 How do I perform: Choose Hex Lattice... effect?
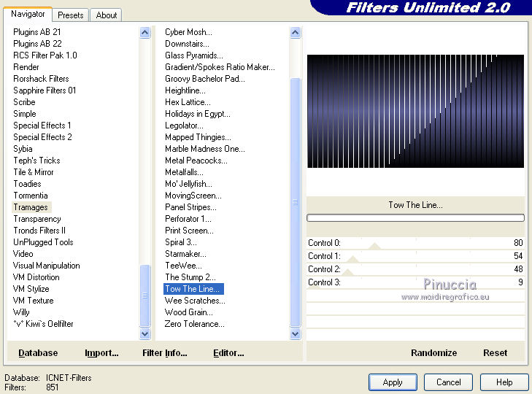point(188,102)
